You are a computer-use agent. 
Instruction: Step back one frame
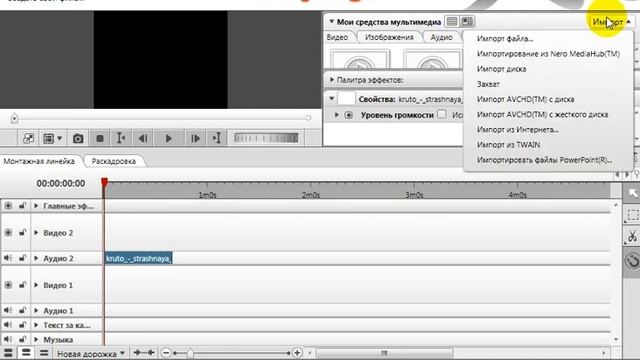click(143, 138)
